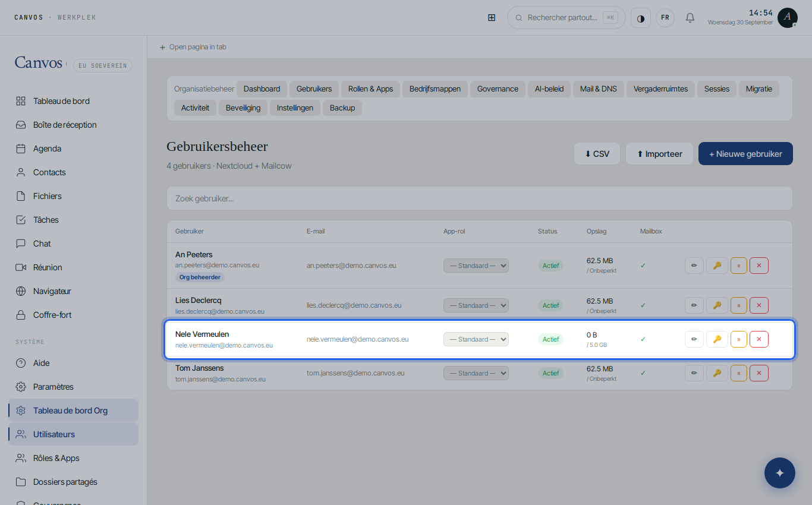Open Tableau de bord Org in sidebar
This screenshot has height=505, width=812.
click(x=74, y=411)
